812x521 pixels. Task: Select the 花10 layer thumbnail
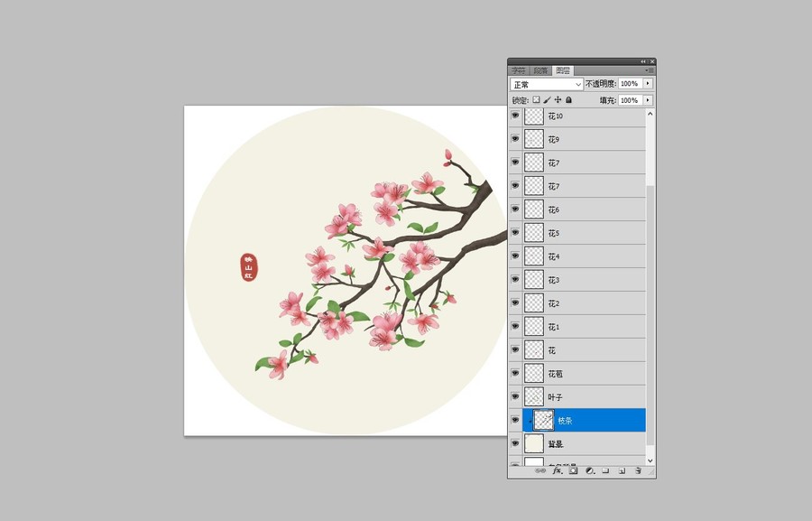pyautogui.click(x=534, y=116)
